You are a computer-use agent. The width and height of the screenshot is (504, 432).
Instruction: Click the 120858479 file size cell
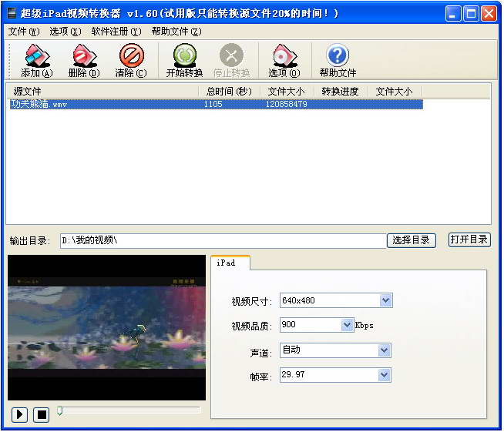(286, 105)
